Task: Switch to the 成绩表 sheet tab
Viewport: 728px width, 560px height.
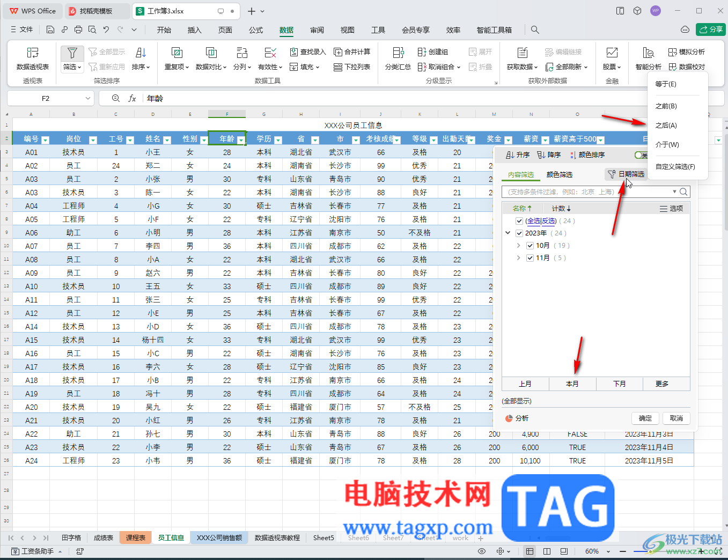Action: pyautogui.click(x=104, y=537)
